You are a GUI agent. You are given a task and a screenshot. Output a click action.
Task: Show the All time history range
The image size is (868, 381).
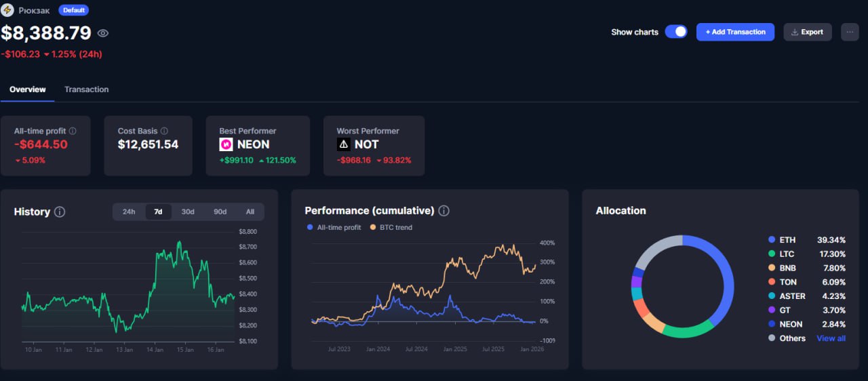coord(250,212)
